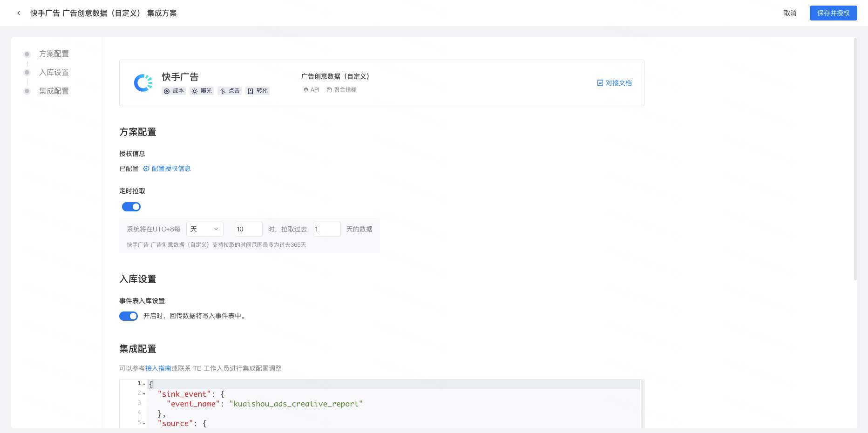Click the "sink_event" code key
The width and height of the screenshot is (868, 433).
[184, 394]
